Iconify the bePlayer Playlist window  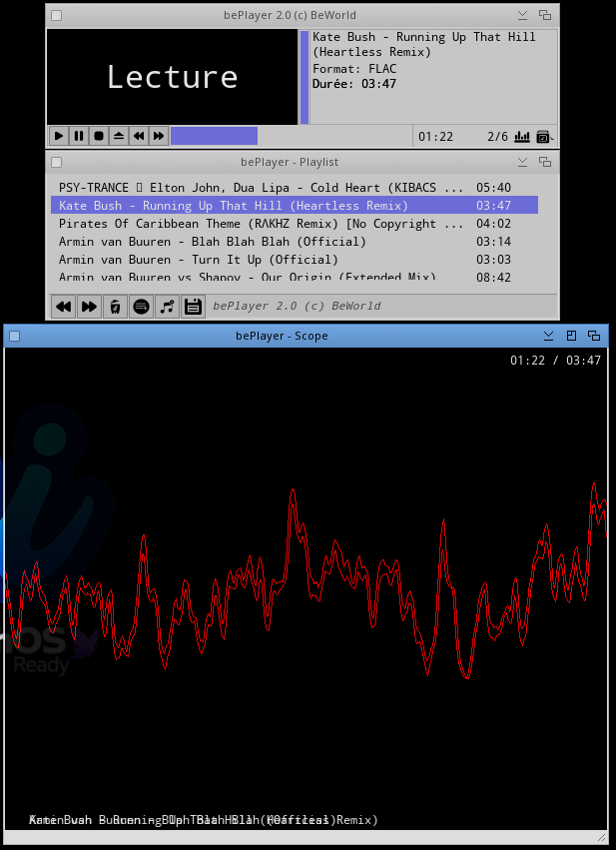click(522, 162)
